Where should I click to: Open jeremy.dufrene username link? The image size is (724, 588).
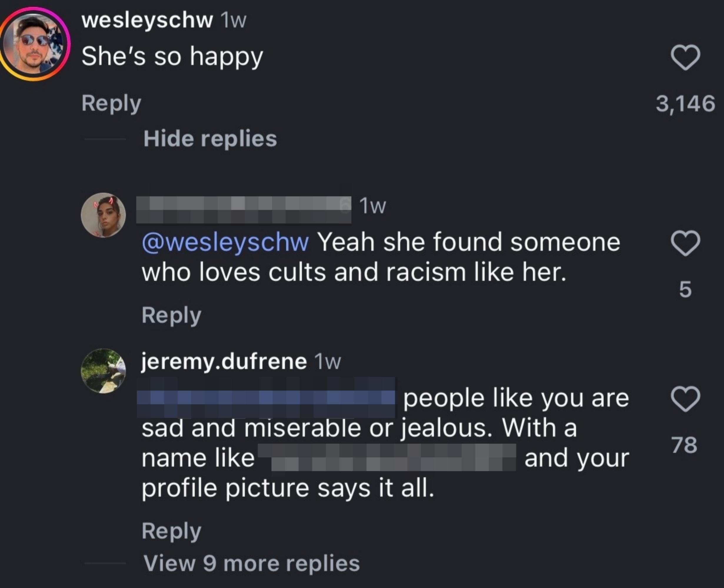pos(224,362)
